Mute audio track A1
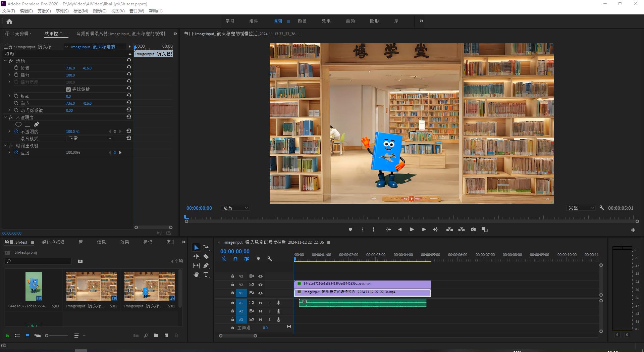The width and height of the screenshot is (644, 352). pyautogui.click(x=260, y=303)
